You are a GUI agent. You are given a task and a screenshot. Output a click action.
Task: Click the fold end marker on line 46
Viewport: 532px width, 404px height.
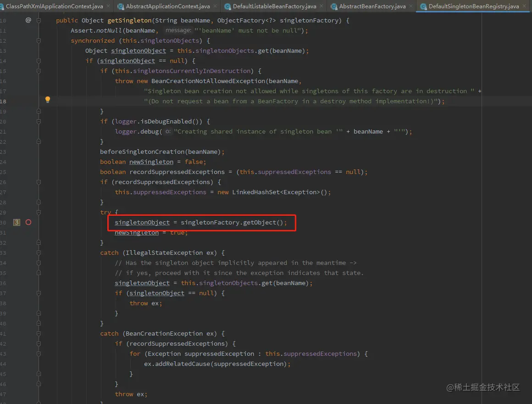pyautogui.click(x=39, y=384)
